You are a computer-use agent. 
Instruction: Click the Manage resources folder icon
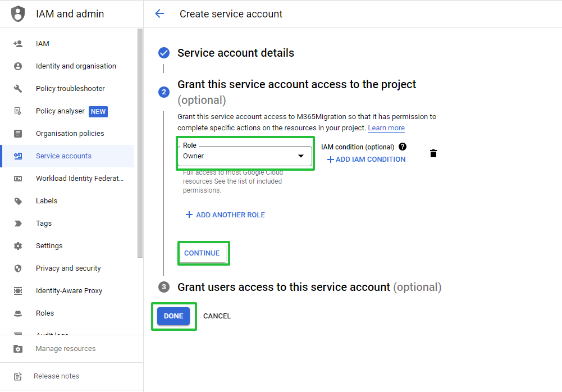pyautogui.click(x=18, y=349)
